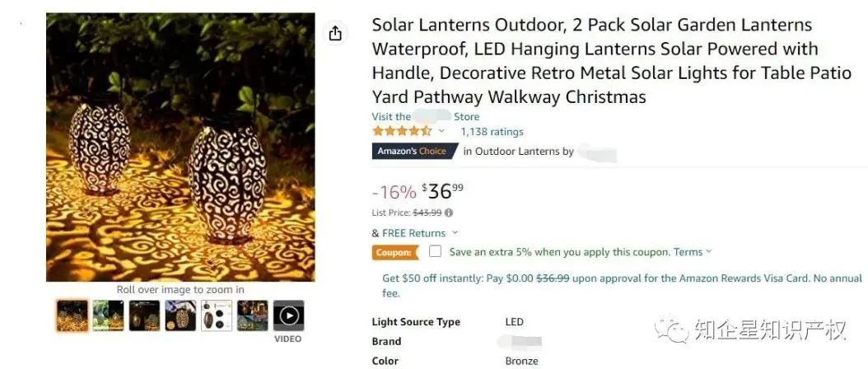
Task: Open the Outdoor Lanterns category link
Action: [516, 152]
